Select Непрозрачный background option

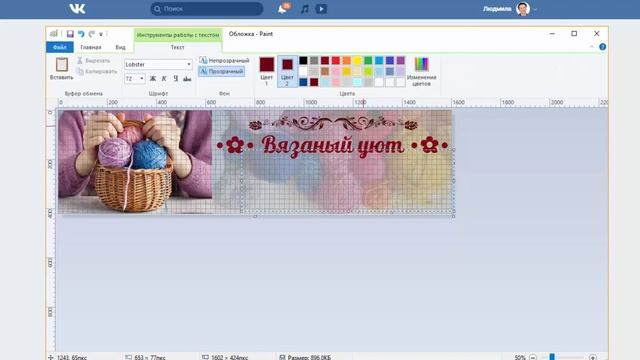pos(224,60)
